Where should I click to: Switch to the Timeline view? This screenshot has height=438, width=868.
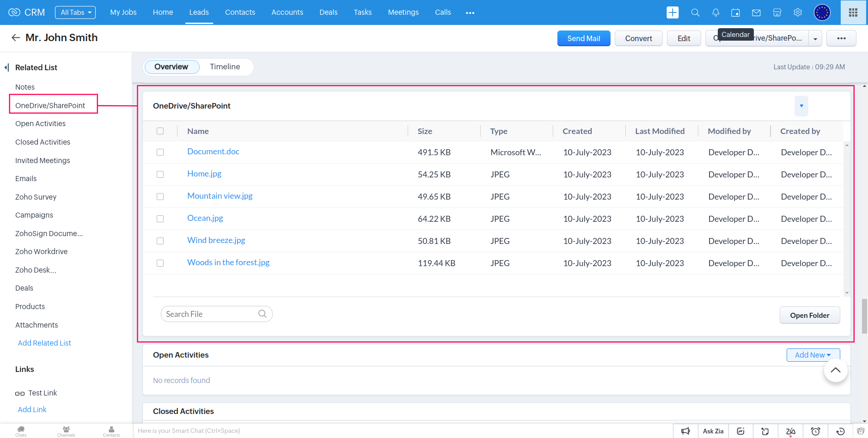tap(225, 67)
